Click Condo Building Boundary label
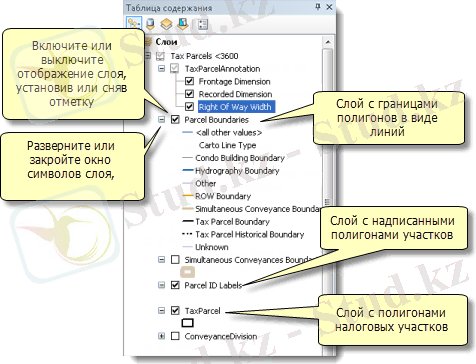 tap(240, 158)
